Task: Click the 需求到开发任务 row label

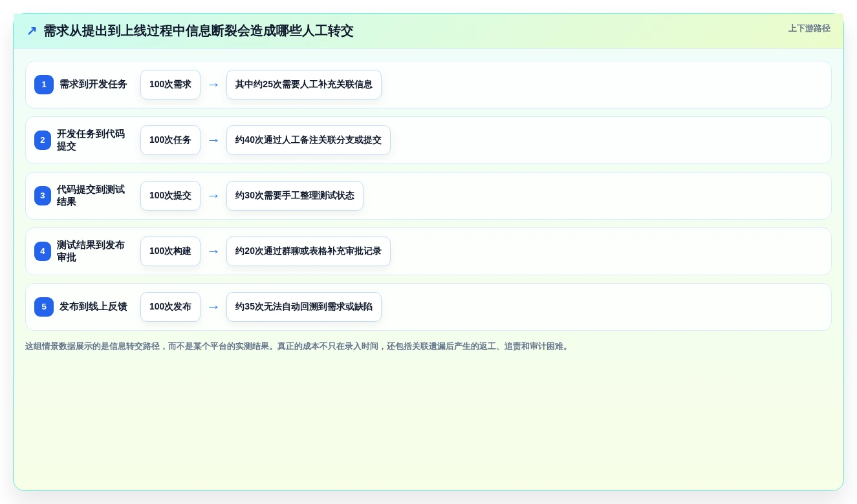Action: click(93, 85)
